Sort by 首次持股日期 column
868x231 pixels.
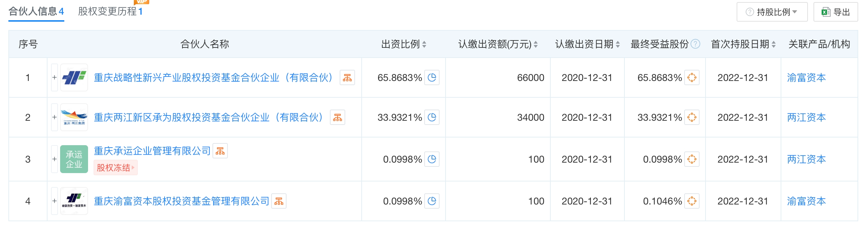click(x=774, y=44)
